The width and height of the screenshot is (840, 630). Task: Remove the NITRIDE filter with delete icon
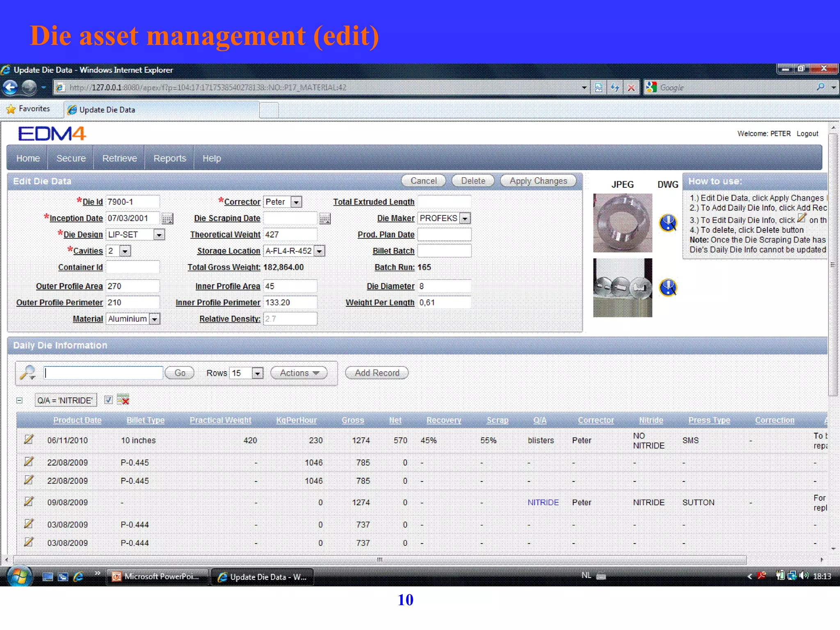(x=123, y=399)
